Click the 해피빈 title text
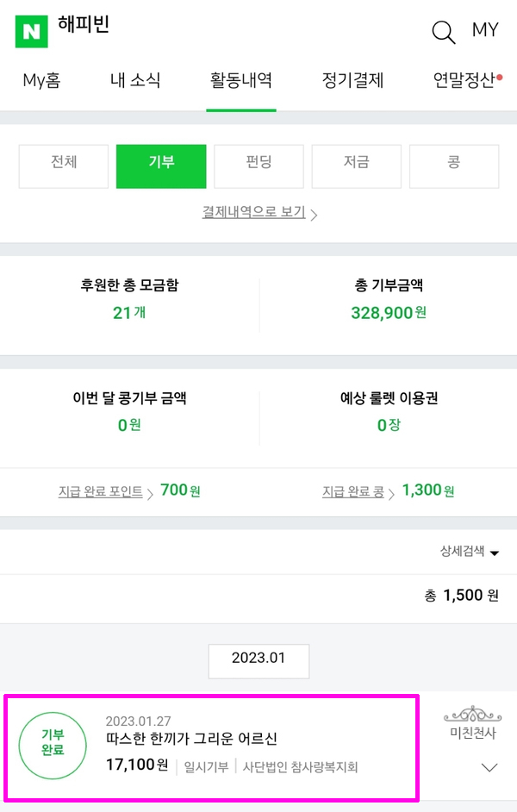517x812 pixels. click(x=84, y=26)
